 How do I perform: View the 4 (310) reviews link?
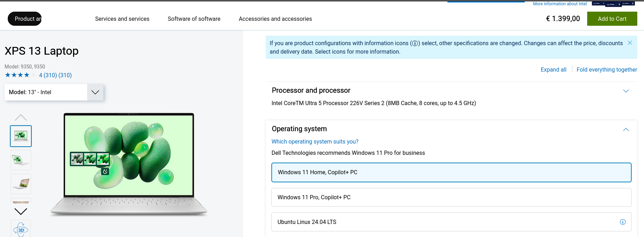tap(55, 75)
